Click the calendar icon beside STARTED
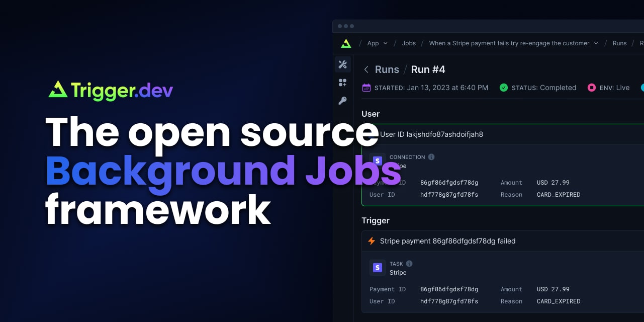This screenshot has width=644, height=322. 366,88
